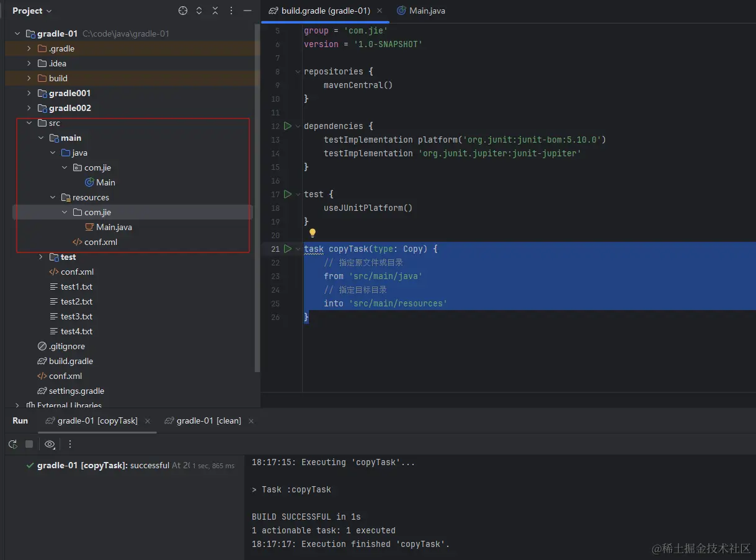Switch to the Main.java editor tab
This screenshot has height=560, width=756.
click(420, 11)
